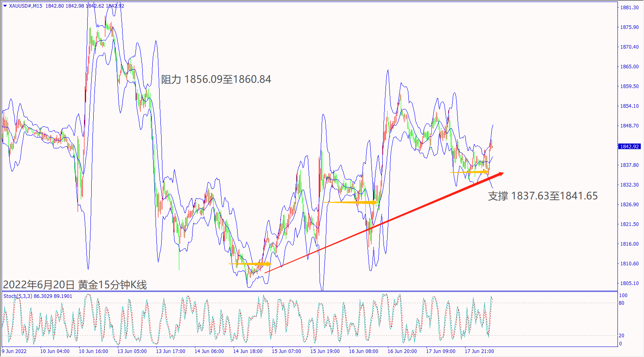Click price level 1865.00 on the price scale
644x357 pixels.
point(629,67)
